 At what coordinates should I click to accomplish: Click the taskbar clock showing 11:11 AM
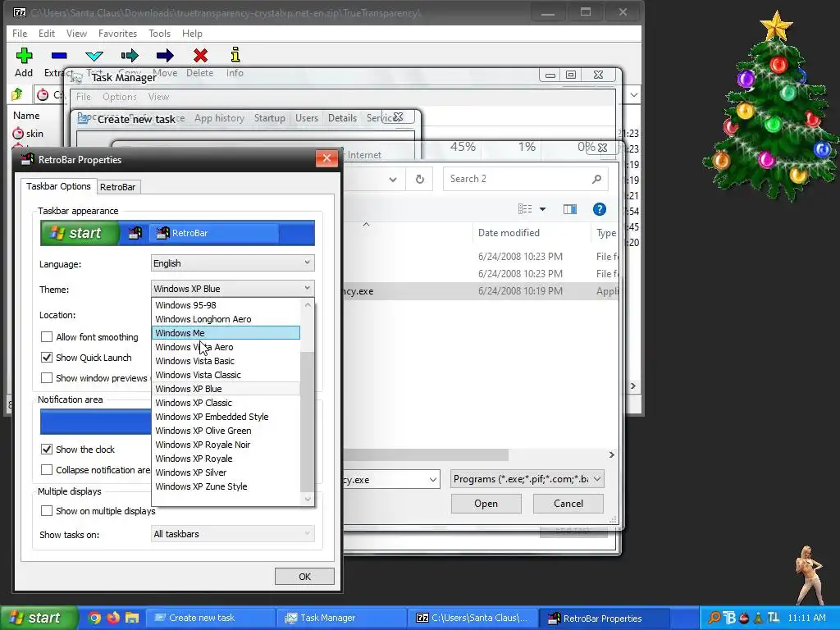click(806, 618)
